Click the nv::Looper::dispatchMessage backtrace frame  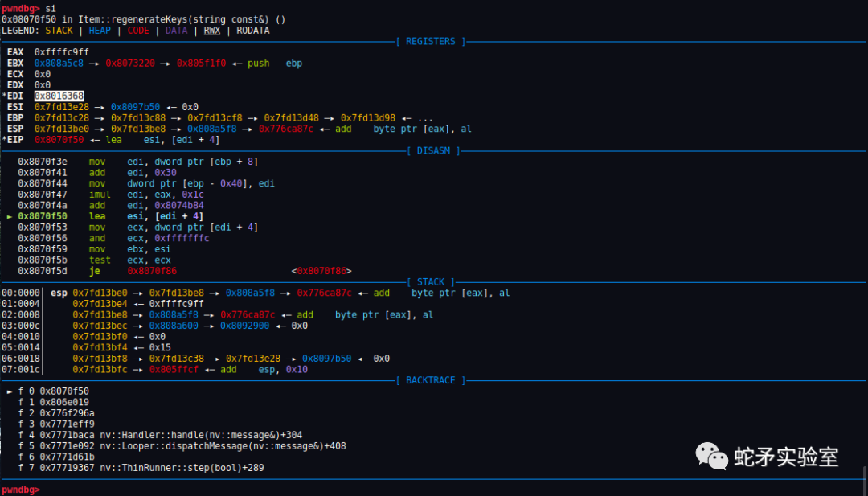point(182,446)
